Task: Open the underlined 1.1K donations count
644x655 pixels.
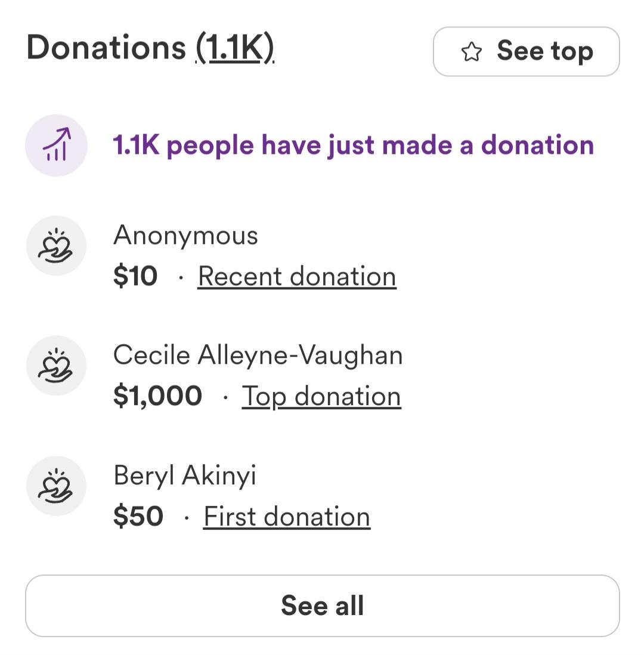Action: (x=234, y=48)
